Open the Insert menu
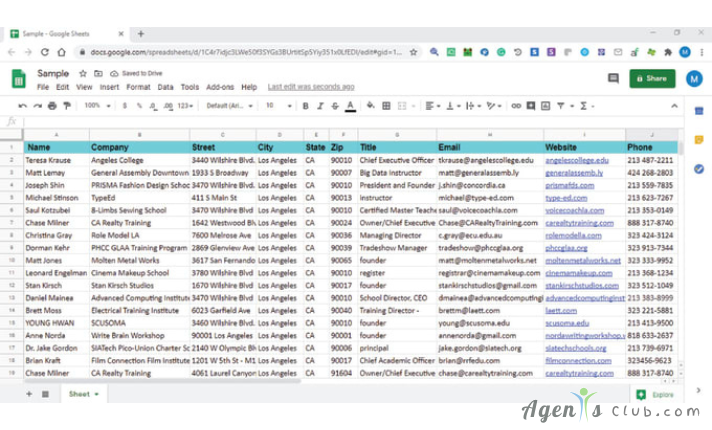 [109, 87]
